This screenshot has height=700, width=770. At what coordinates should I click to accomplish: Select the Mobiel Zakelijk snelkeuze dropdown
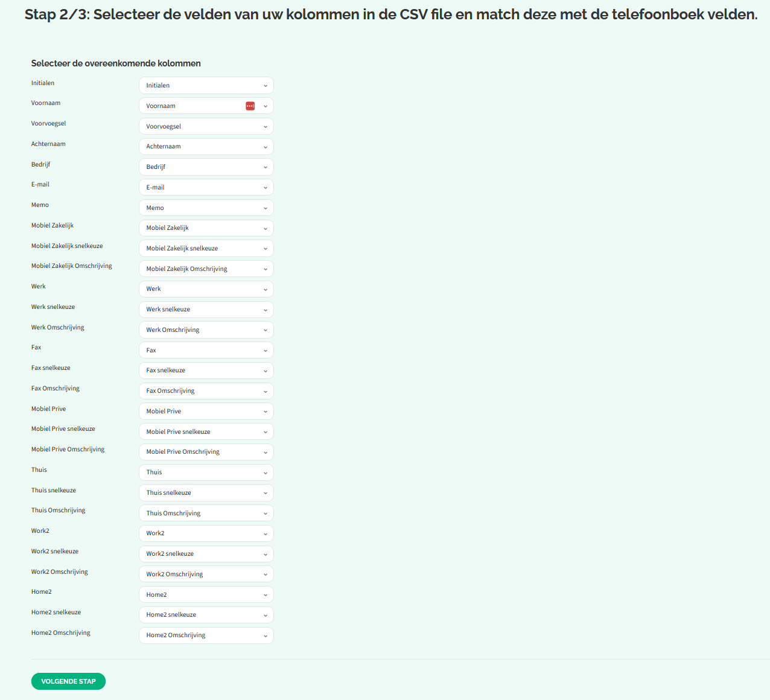(206, 249)
